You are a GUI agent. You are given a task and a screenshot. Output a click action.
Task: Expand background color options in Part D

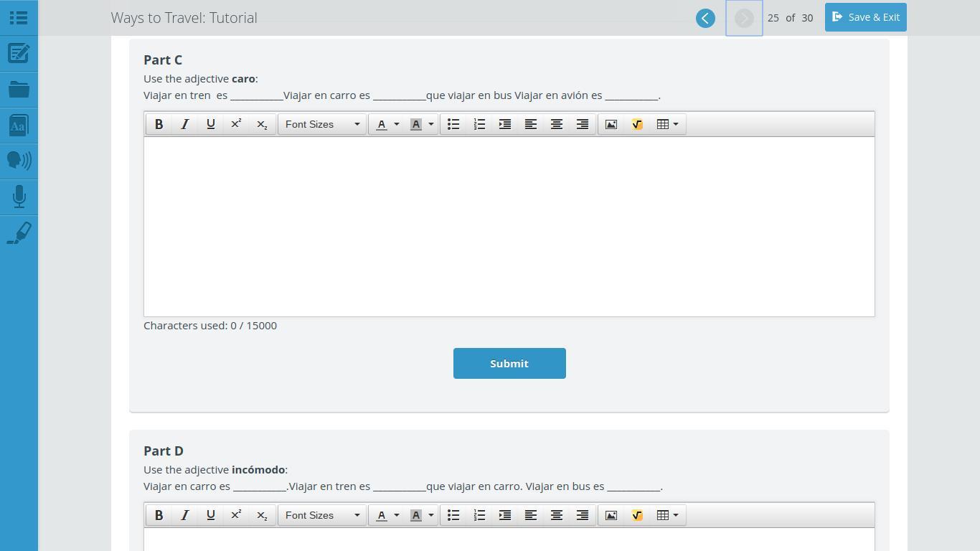click(431, 515)
